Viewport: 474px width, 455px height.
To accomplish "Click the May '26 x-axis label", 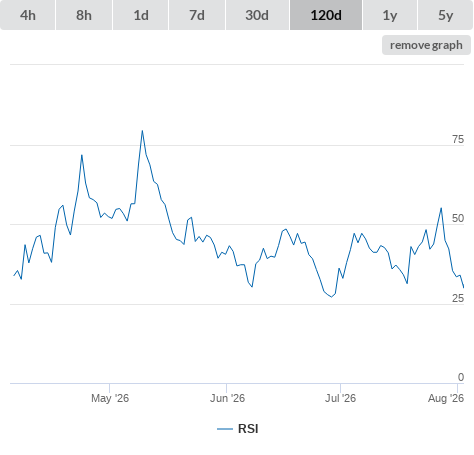I will [110, 398].
